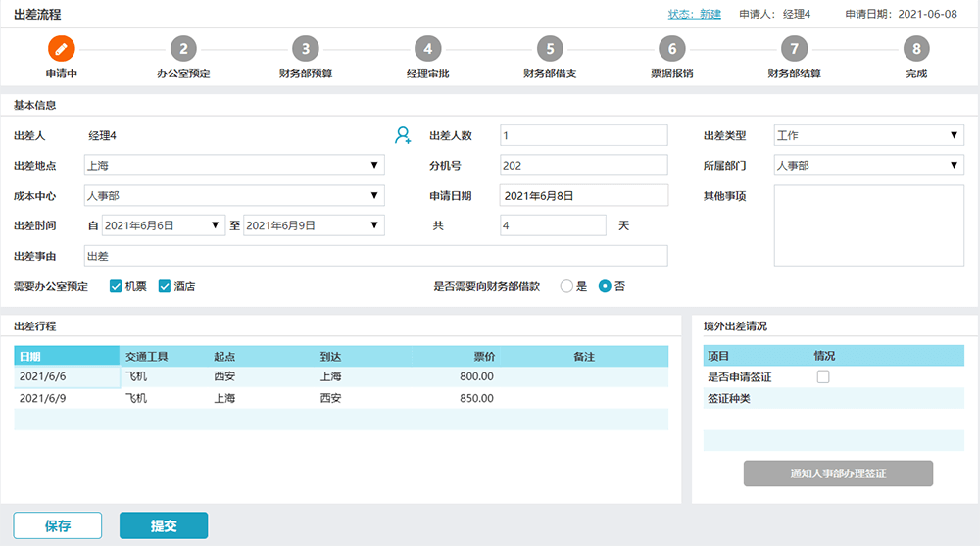The width and height of the screenshot is (980, 546).
Task: Click the 保存 button
Action: (x=58, y=525)
